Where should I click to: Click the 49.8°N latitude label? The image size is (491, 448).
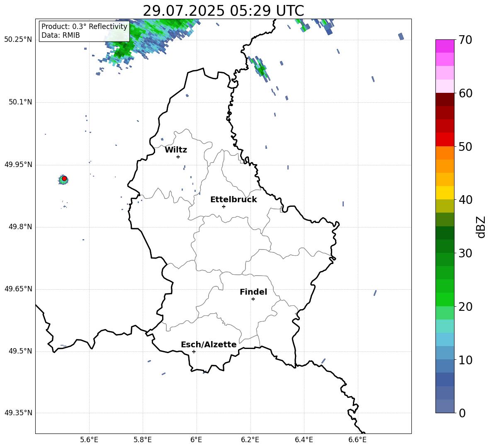pos(20,227)
